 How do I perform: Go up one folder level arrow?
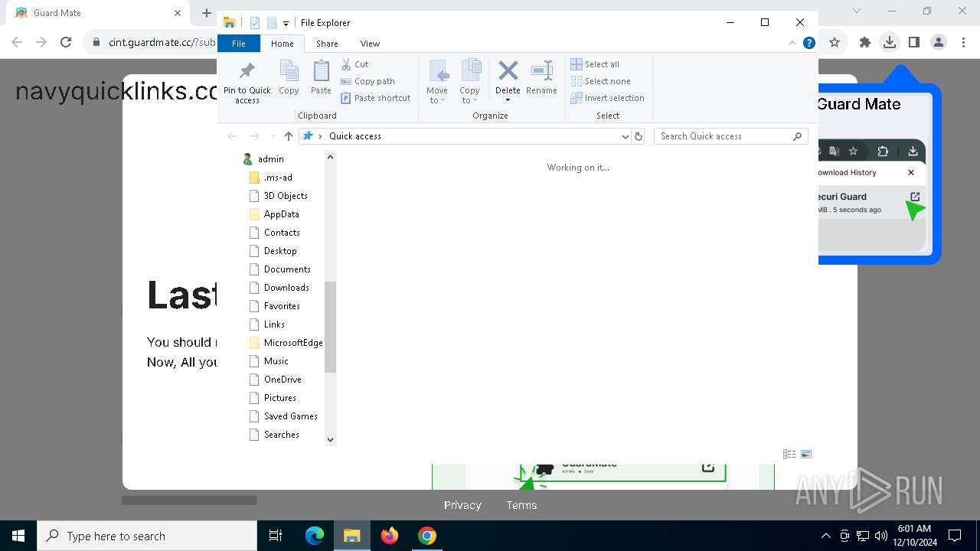tap(288, 136)
